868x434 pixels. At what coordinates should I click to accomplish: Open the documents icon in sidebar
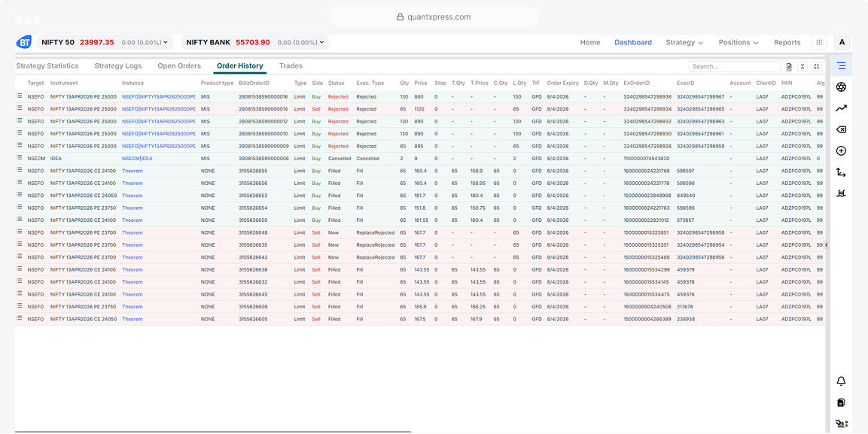842,402
